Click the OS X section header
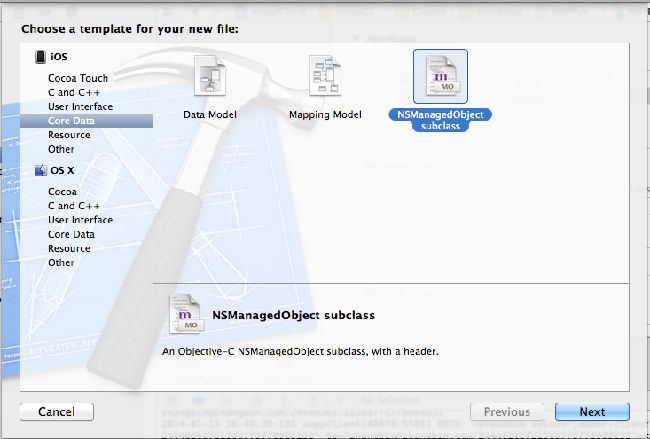This screenshot has width=650, height=439. click(x=62, y=170)
